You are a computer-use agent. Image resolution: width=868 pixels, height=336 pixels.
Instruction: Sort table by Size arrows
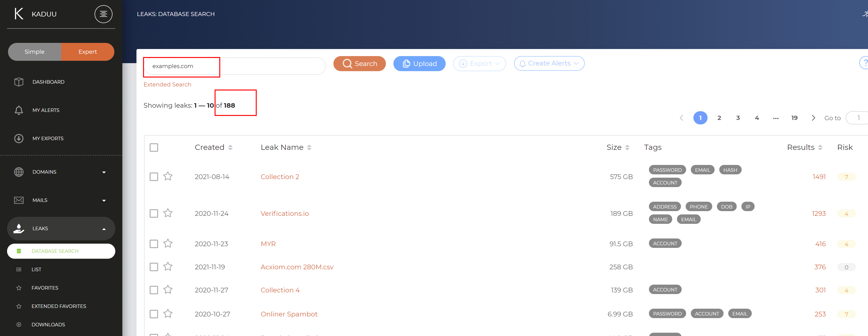tap(627, 148)
